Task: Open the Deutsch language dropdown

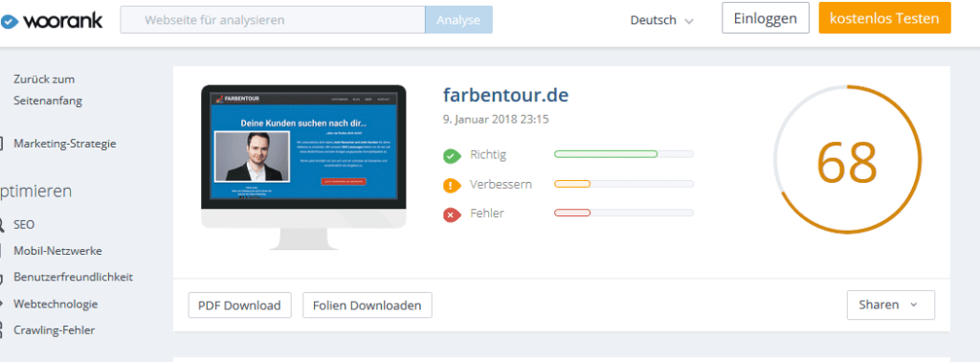Action: point(661,20)
